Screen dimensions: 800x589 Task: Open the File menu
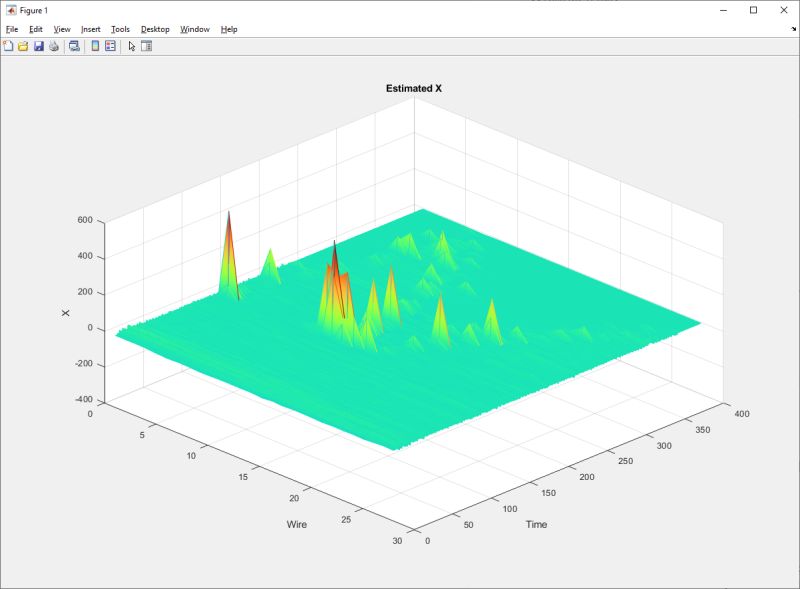11,29
